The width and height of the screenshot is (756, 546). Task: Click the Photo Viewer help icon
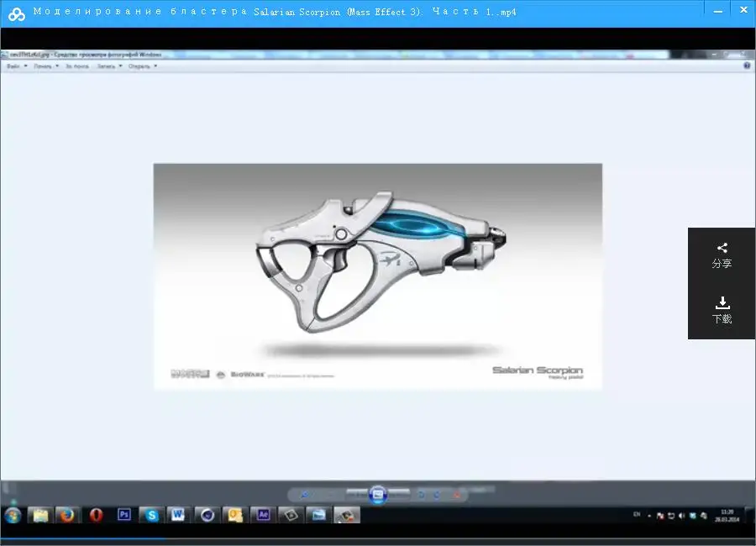coord(747,66)
